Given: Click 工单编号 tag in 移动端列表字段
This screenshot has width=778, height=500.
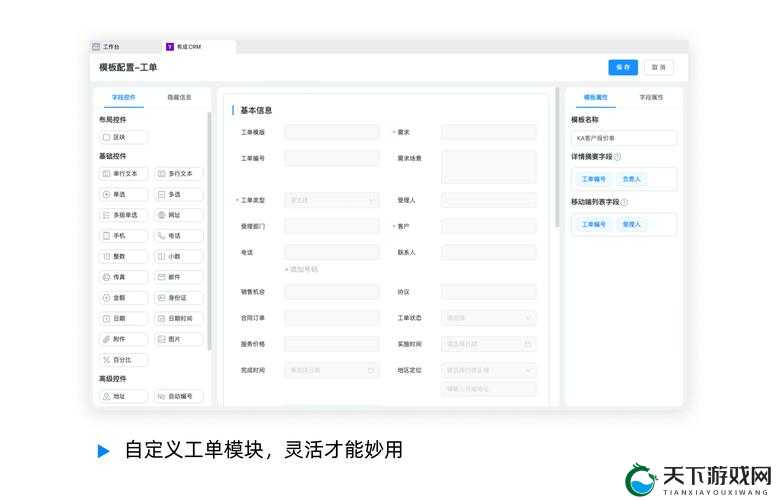Looking at the screenshot, I should point(593,224).
